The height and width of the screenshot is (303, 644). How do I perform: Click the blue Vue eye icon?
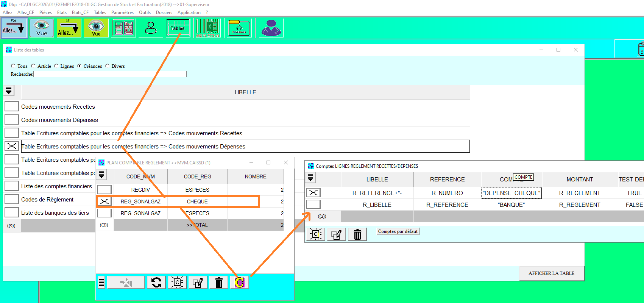click(x=42, y=28)
